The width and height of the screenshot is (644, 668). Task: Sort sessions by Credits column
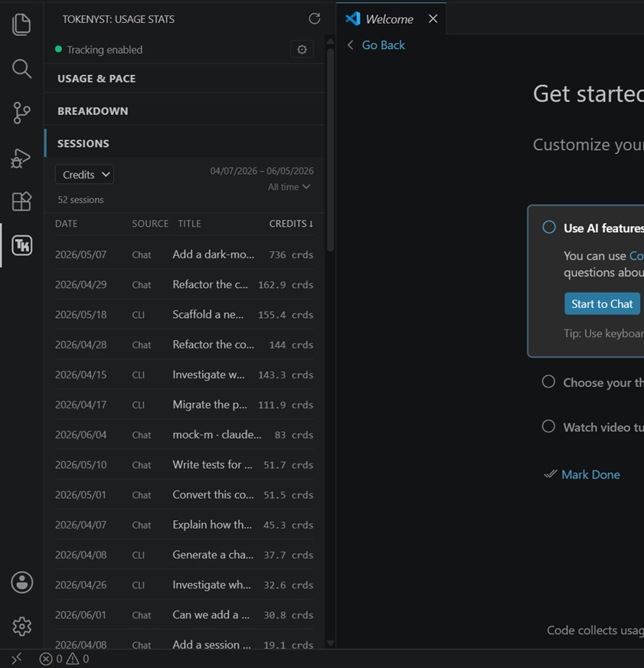tap(291, 224)
